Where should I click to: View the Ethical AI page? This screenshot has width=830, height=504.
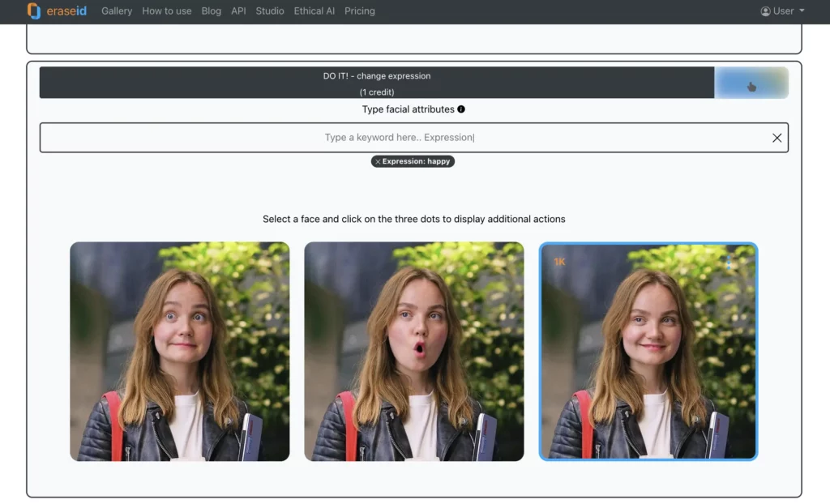click(314, 11)
